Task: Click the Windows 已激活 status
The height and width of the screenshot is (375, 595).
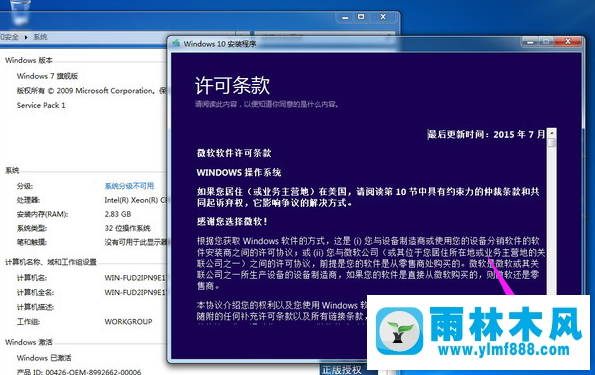Action: (44, 358)
